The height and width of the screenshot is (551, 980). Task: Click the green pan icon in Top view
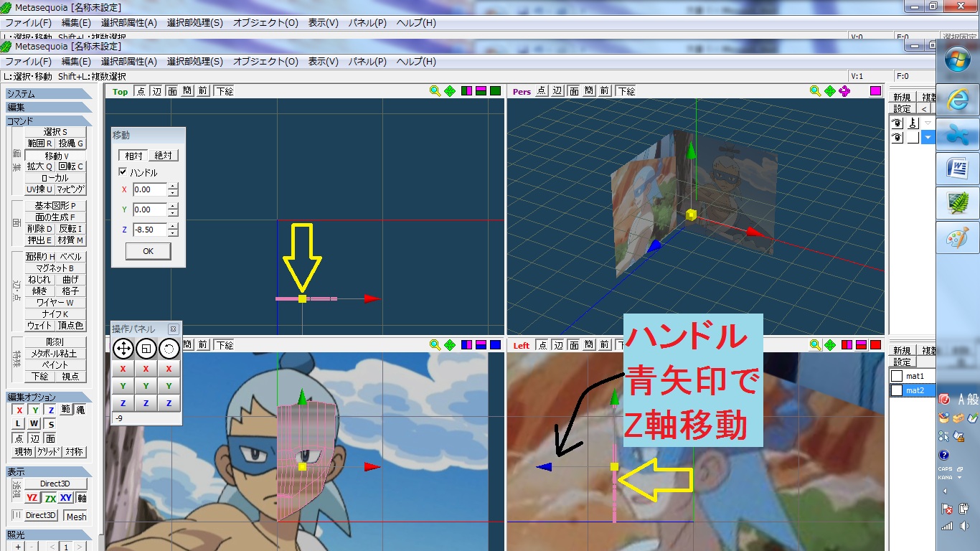(x=450, y=91)
